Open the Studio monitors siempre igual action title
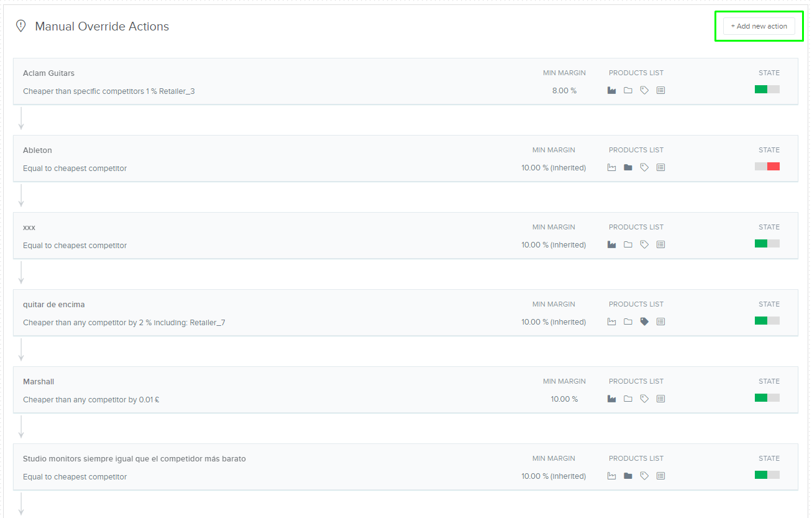This screenshot has height=518, width=812. coord(134,459)
